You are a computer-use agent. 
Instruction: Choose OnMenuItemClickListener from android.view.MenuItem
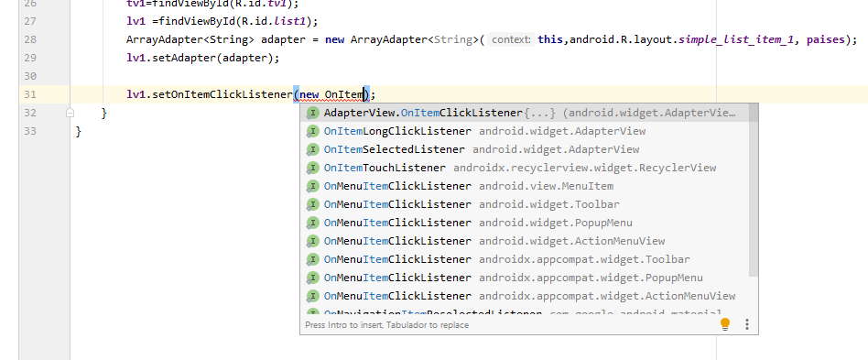click(525, 186)
